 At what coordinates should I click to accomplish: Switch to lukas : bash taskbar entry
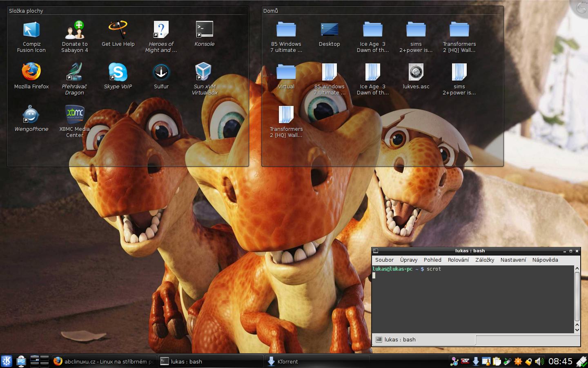(210, 361)
